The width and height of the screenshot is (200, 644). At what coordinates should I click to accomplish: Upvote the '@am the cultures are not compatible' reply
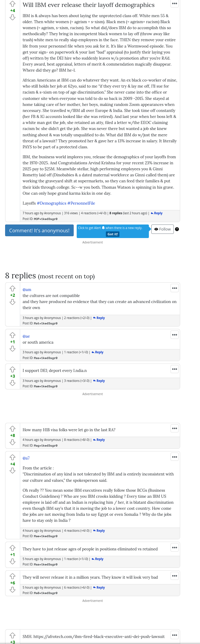pos(12,288)
